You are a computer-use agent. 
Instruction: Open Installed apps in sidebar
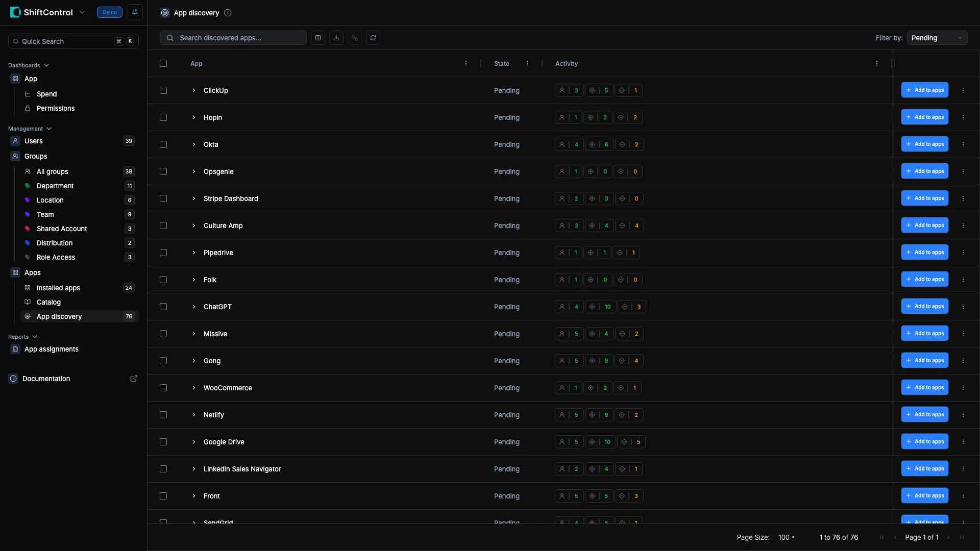pyautogui.click(x=58, y=288)
